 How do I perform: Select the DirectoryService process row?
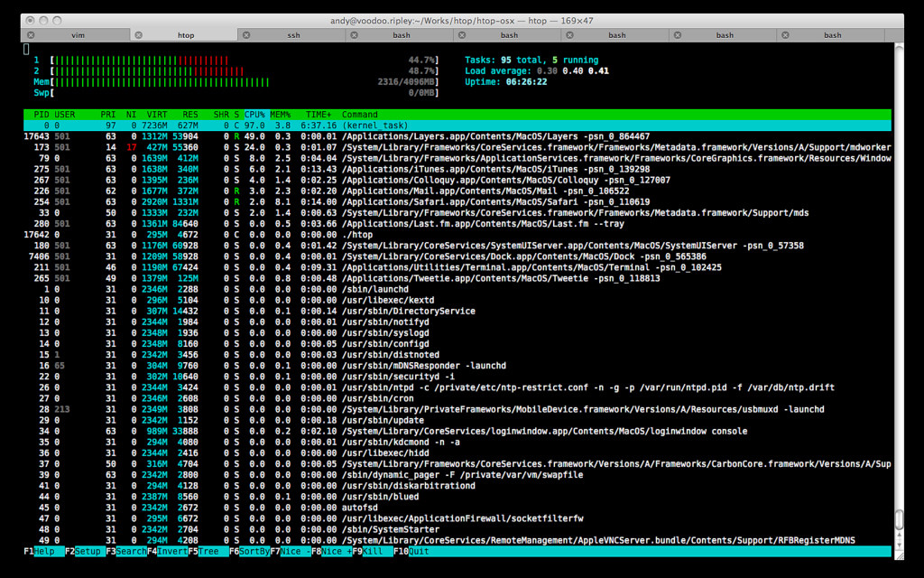point(457,311)
